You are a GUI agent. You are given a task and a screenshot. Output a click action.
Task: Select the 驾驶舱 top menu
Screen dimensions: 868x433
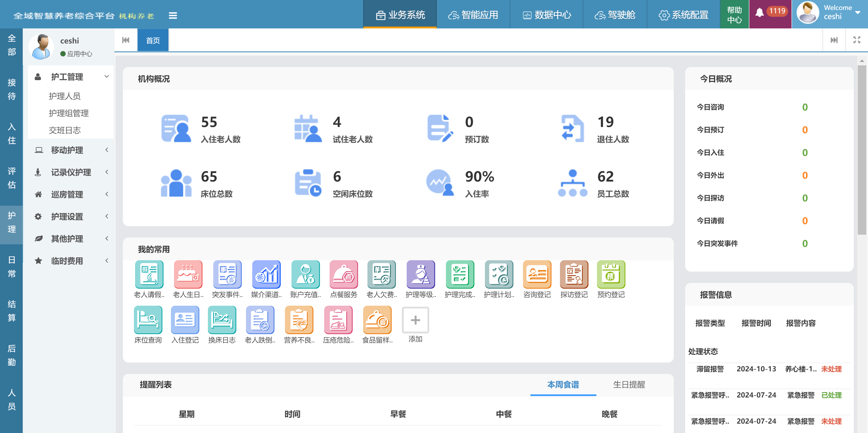pos(615,14)
